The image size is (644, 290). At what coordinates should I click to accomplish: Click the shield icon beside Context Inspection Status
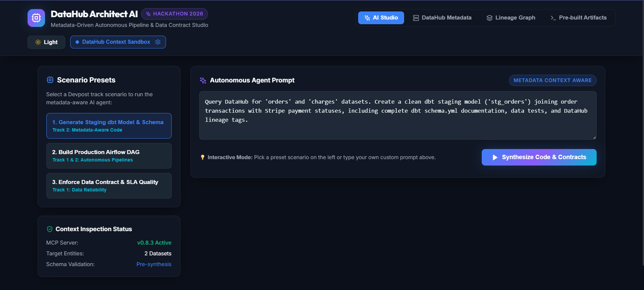[x=50, y=229]
